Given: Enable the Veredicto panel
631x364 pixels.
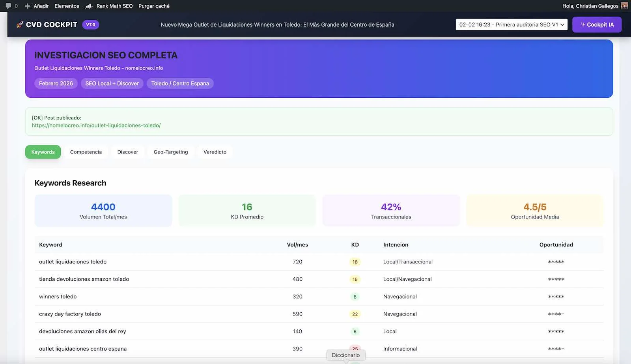Looking at the screenshot, I should coord(215,152).
